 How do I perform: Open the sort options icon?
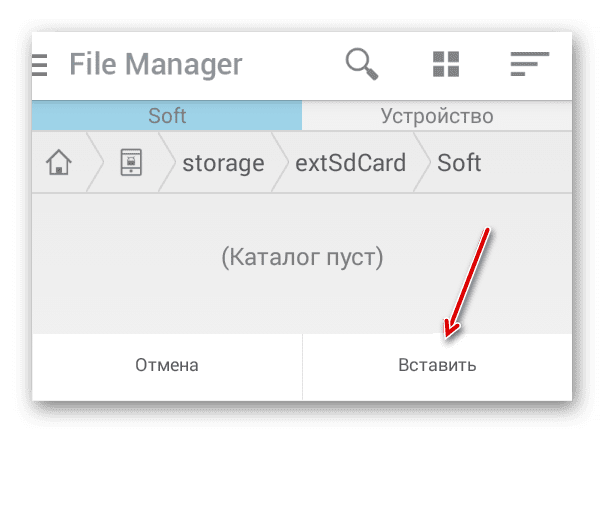click(x=530, y=64)
